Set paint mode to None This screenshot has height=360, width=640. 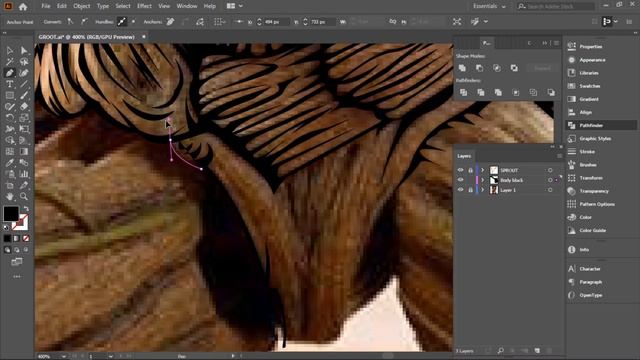26,238
